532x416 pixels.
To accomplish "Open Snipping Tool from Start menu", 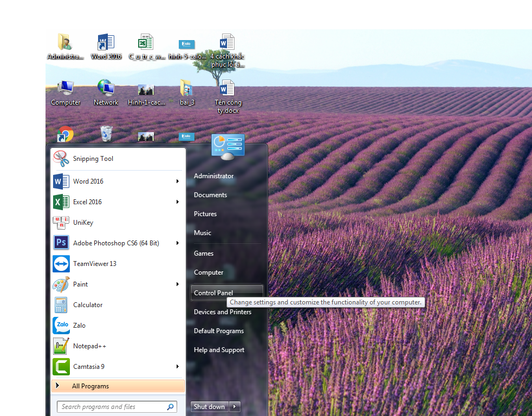I will tap(118, 159).
